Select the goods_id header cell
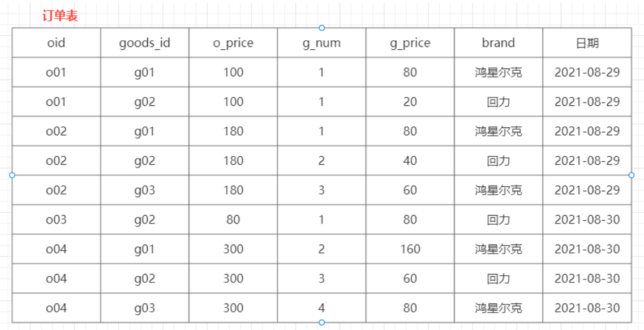644x330 pixels. pos(144,43)
